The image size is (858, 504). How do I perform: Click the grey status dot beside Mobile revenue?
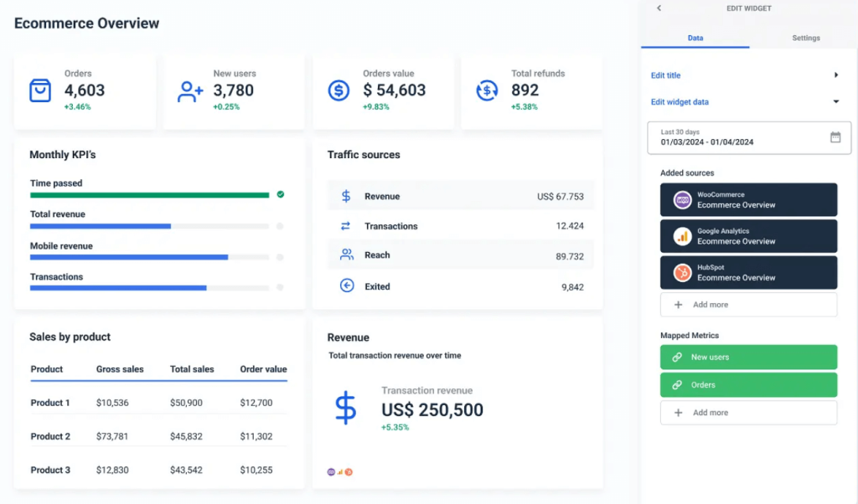[280, 257]
